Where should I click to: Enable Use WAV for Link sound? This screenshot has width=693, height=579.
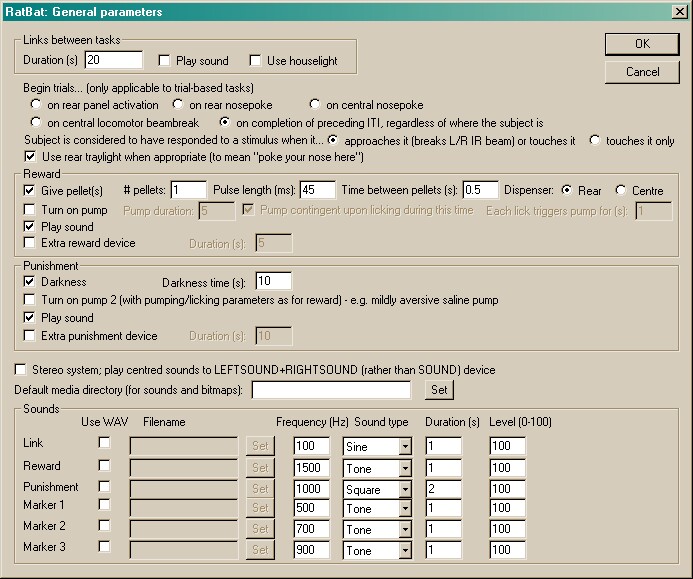104,442
